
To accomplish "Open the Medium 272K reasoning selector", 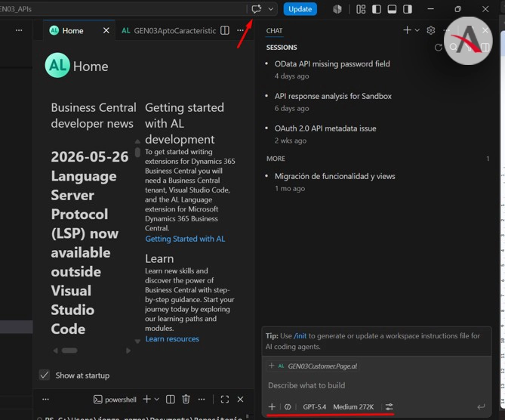I will (x=353, y=407).
